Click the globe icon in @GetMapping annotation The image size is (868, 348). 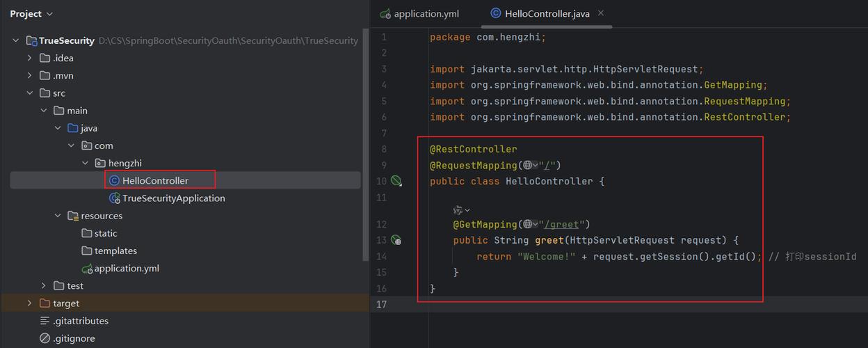click(x=527, y=224)
